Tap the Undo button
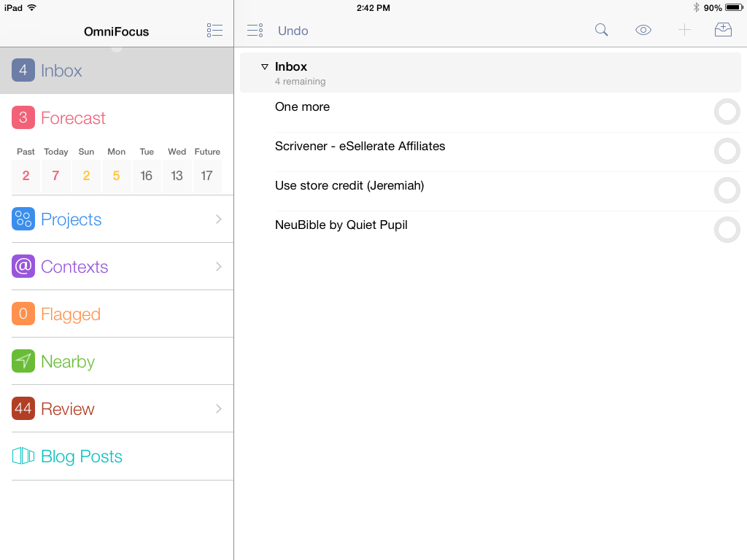Screen dimensions: 747x560 pyautogui.click(x=293, y=30)
